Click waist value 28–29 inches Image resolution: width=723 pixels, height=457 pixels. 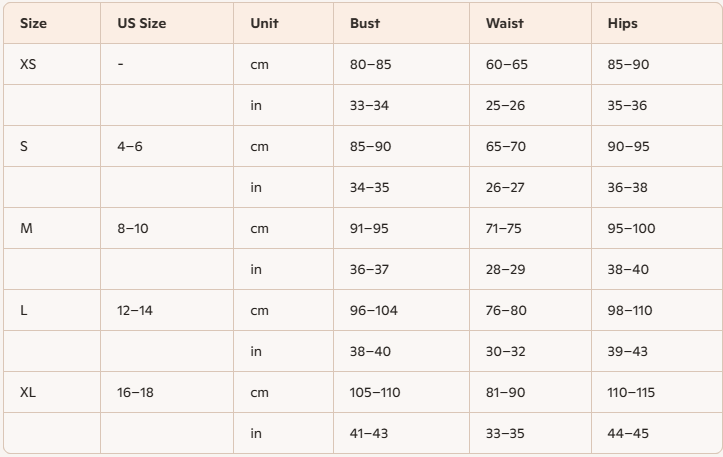(x=506, y=269)
